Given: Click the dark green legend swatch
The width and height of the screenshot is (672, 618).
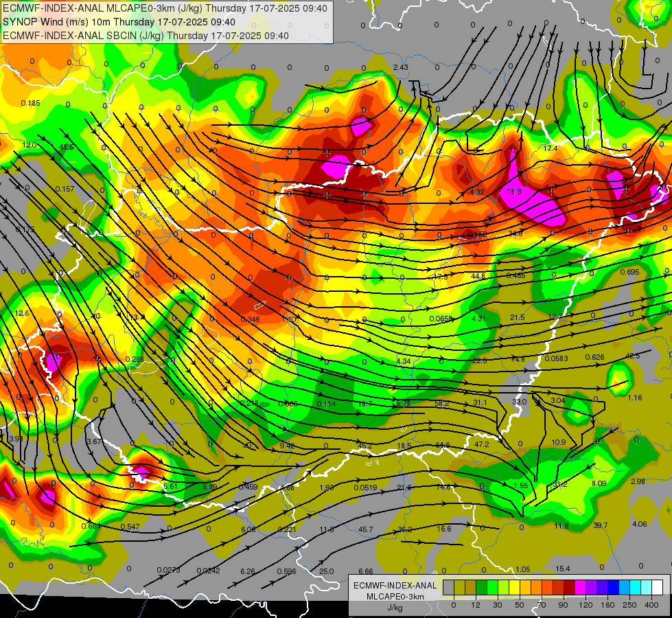Looking at the screenshot, I should coord(482,587).
